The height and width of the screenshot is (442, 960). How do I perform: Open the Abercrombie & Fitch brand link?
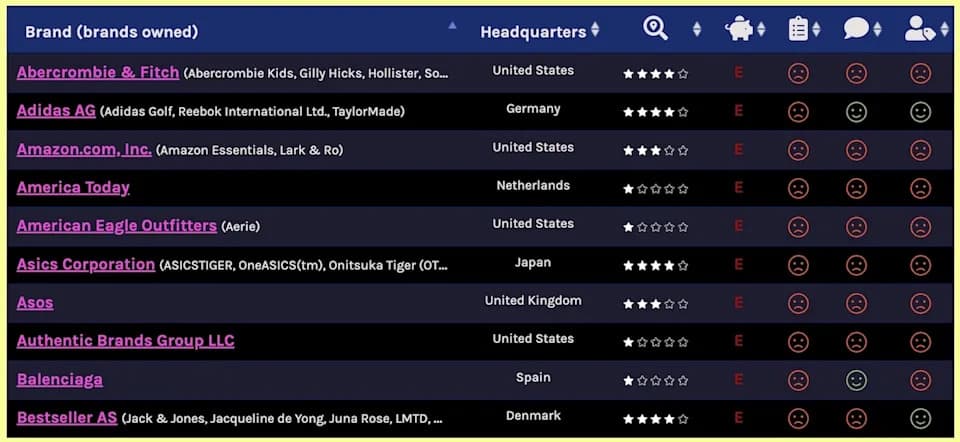point(98,72)
